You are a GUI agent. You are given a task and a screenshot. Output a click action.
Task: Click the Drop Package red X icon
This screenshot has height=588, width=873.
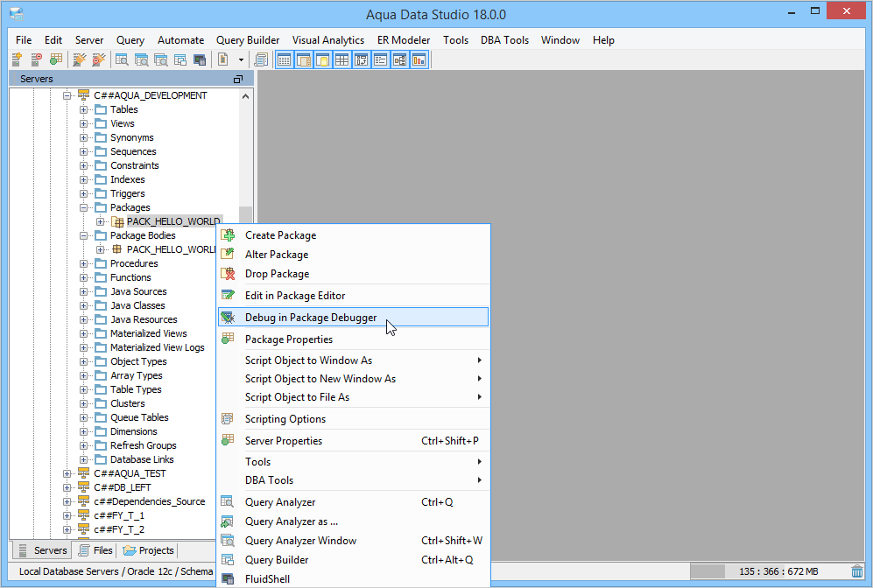(228, 274)
